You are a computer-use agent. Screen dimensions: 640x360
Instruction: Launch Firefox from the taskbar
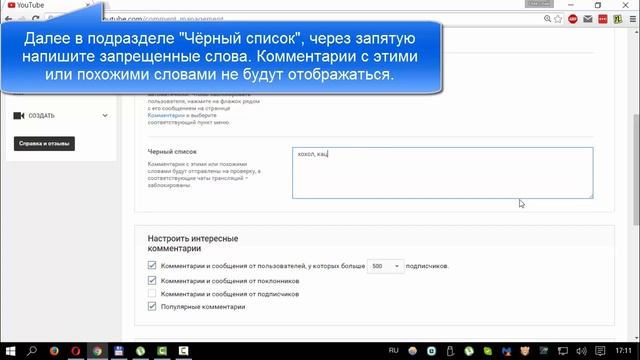click(54, 351)
